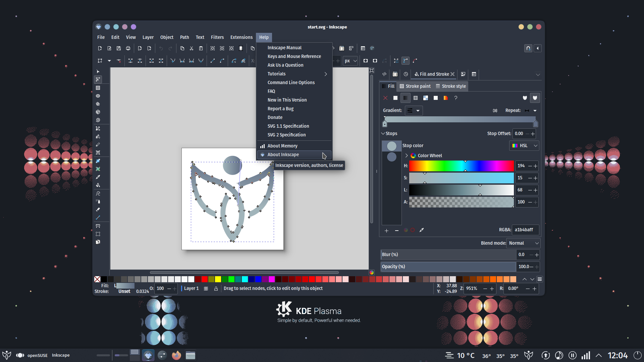Click the Import file icon
644x362 pixels.
pos(140,48)
